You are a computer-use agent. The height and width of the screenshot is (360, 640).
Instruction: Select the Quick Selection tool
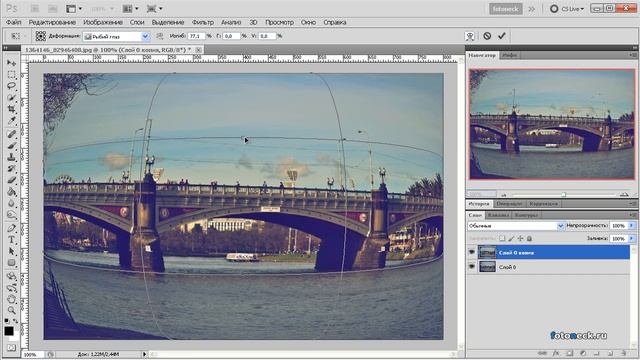tap(11, 98)
